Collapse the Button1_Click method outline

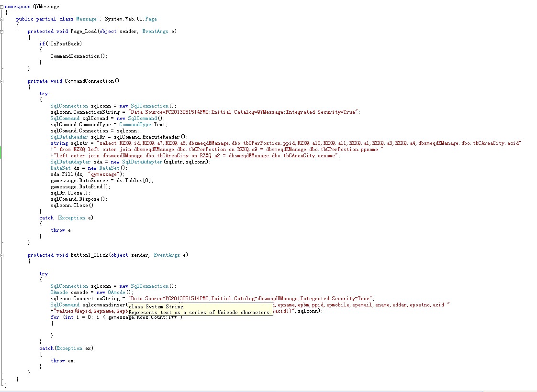tap(2, 255)
